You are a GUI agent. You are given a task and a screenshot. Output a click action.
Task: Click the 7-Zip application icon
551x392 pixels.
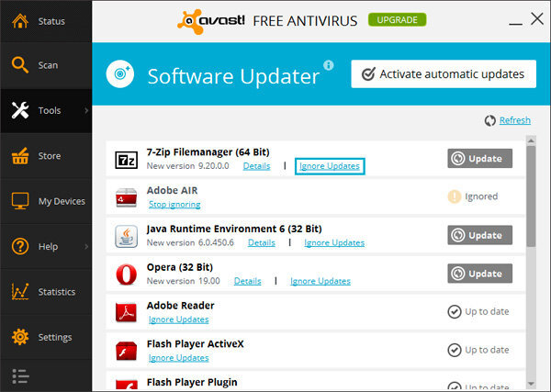(x=127, y=160)
